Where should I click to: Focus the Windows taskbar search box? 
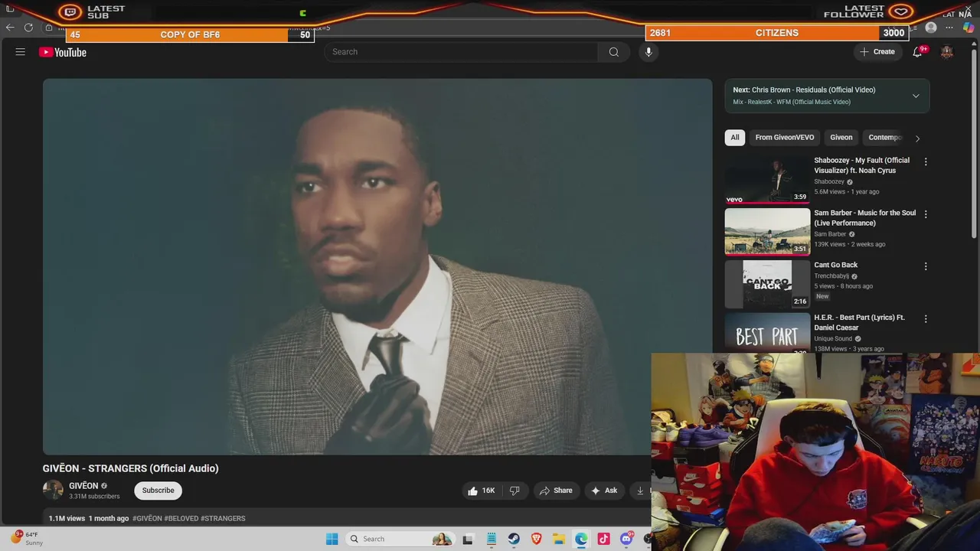(x=399, y=539)
